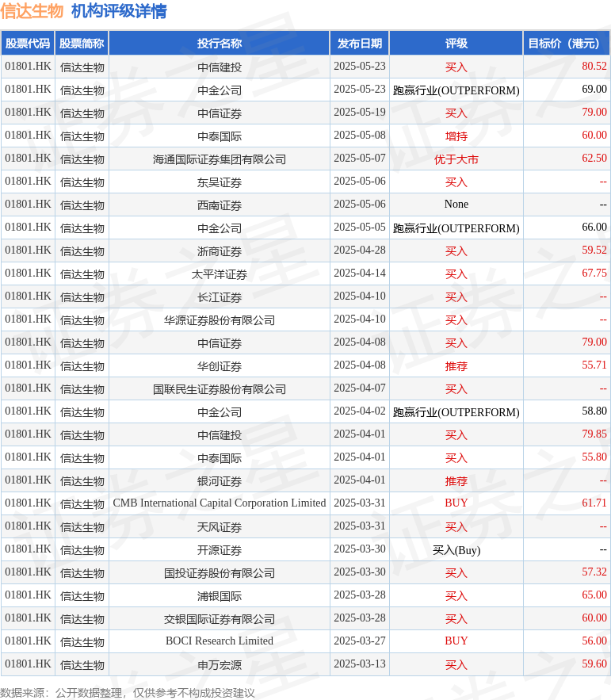
Task: Click the 长江证券 cell
Action: (220, 297)
